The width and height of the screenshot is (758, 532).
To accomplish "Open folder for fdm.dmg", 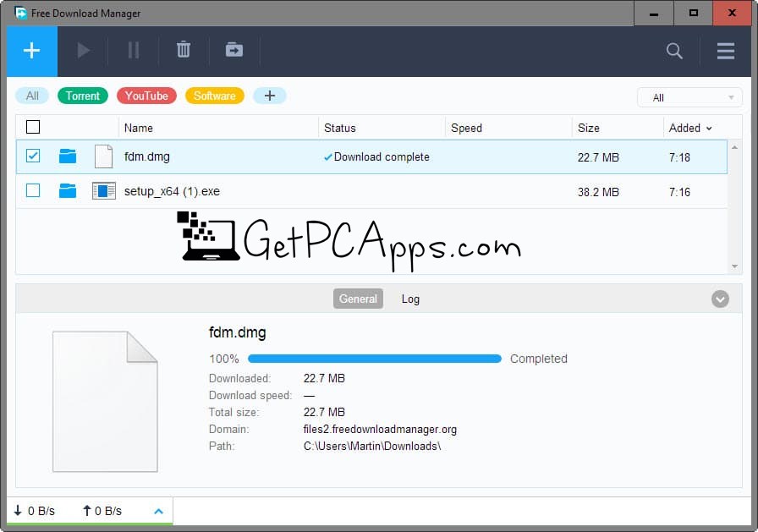I will pyautogui.click(x=68, y=156).
